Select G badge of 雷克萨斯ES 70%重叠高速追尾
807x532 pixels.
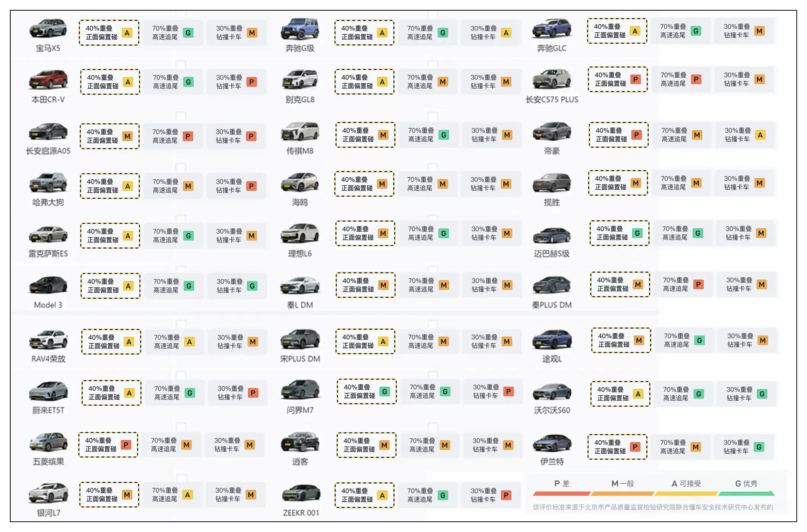click(x=188, y=236)
